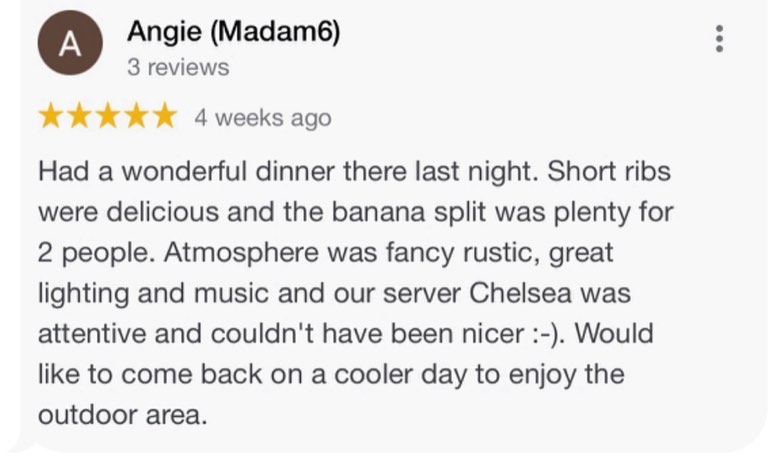Open the Angie (Madam6) reviewer profile name
The height and width of the screenshot is (470, 777).
coord(233,32)
